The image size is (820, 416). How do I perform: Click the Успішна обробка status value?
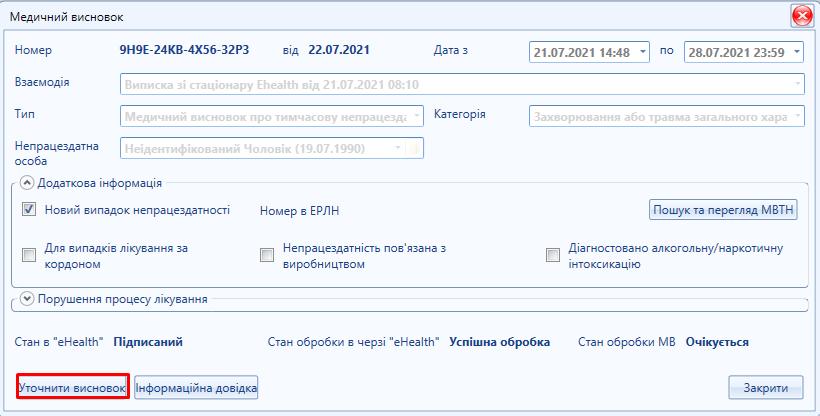point(499,342)
